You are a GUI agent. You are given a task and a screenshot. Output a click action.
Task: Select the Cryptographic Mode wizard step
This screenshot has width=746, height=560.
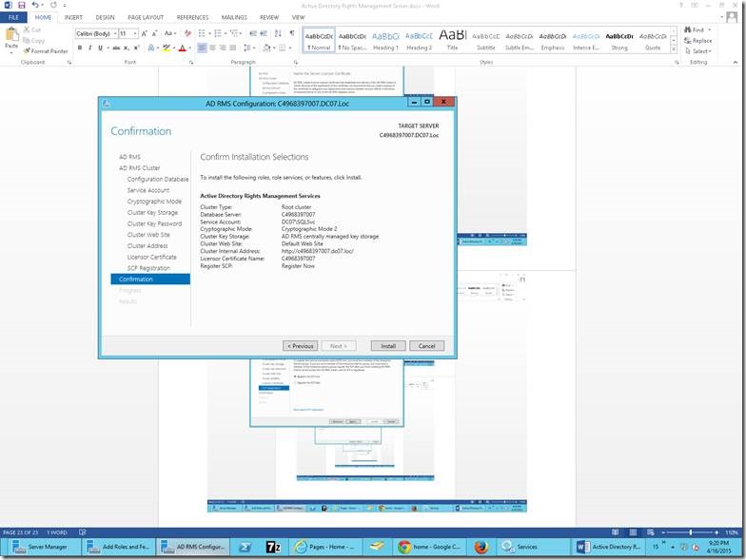[x=154, y=202]
